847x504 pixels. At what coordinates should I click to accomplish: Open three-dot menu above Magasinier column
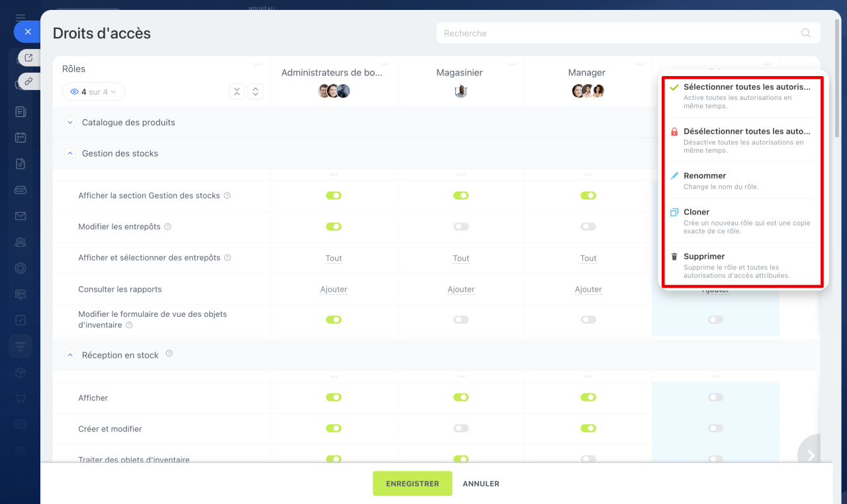click(x=512, y=64)
